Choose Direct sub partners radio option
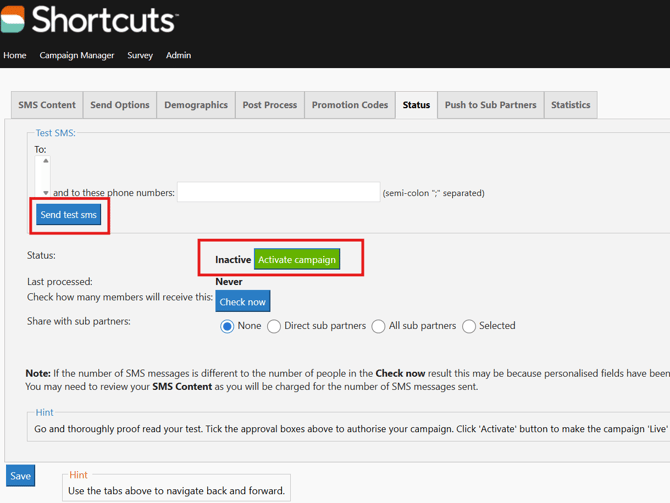 (274, 326)
